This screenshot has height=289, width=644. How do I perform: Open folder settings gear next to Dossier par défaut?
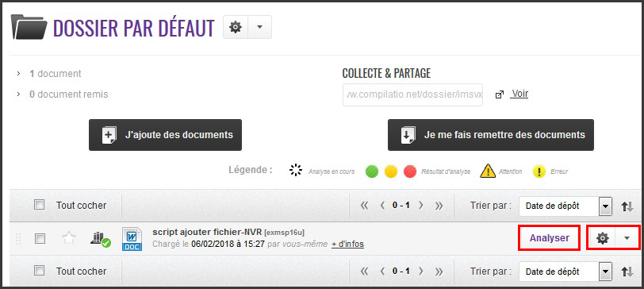(236, 27)
